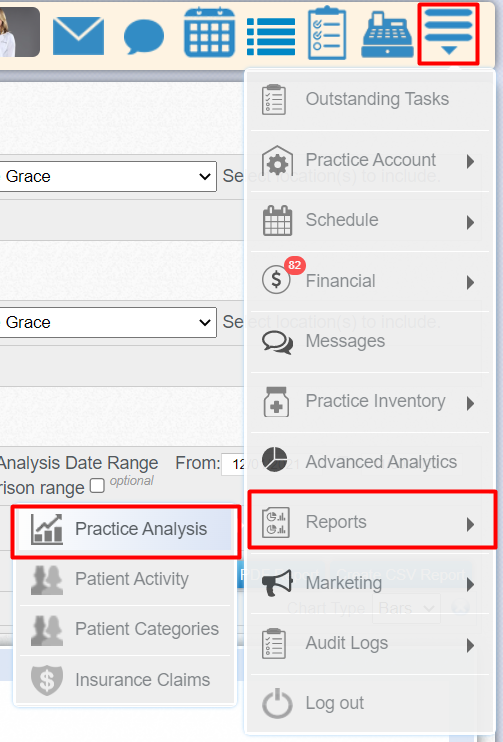The width and height of the screenshot is (503, 742).
Task: Open the second Grace dropdown
Action: 108,322
